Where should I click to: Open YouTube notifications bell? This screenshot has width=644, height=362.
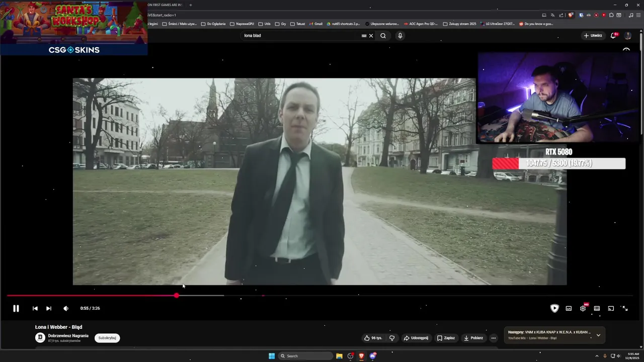click(613, 36)
